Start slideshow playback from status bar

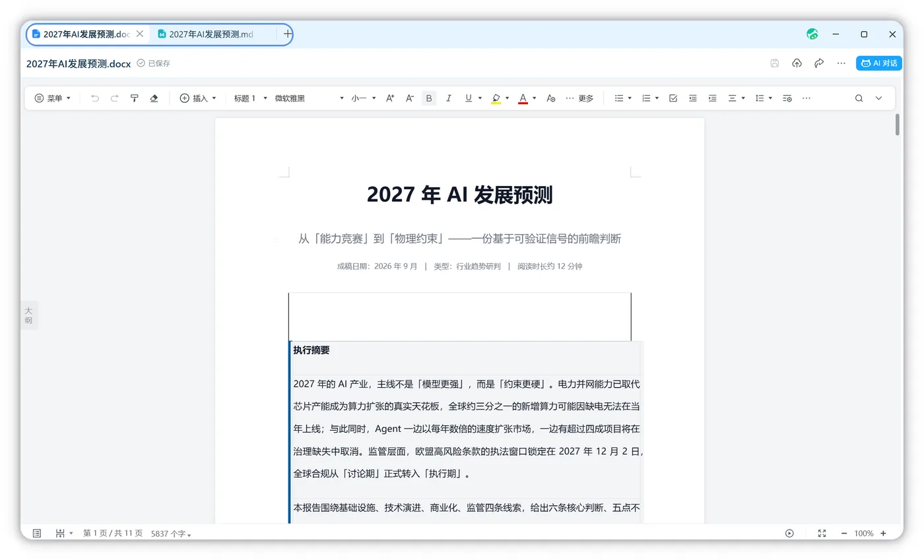click(790, 533)
